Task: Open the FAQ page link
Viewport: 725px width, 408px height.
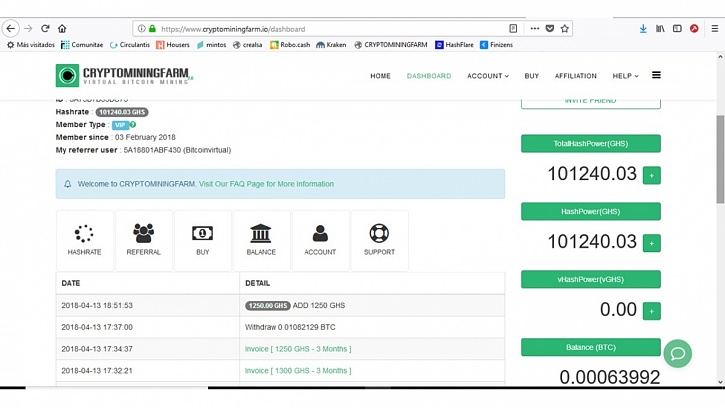Action: pos(266,184)
